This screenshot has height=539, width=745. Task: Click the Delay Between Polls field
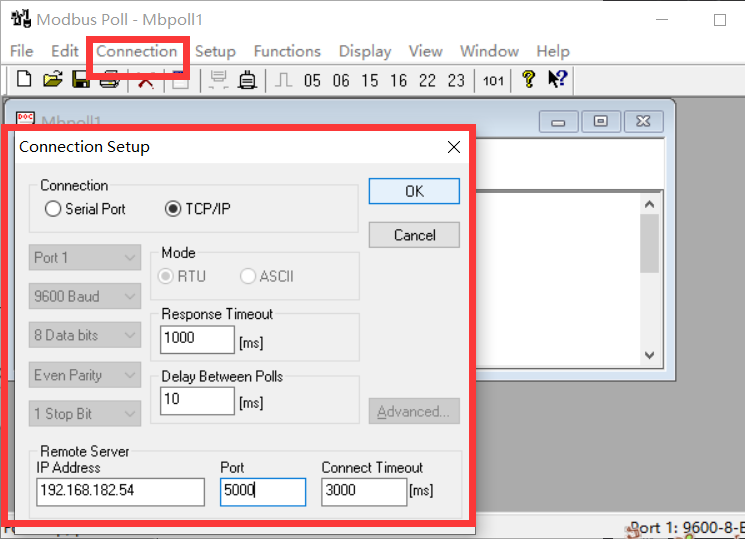tap(197, 401)
